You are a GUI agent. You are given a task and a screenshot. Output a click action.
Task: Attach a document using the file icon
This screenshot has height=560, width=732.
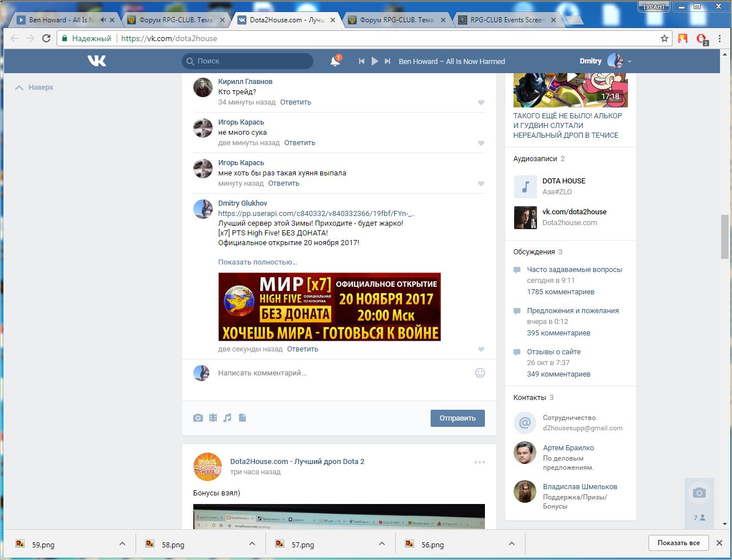pos(242,418)
